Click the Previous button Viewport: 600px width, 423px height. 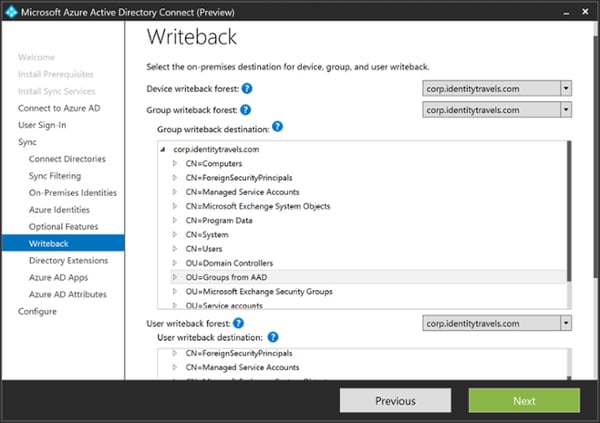395,401
